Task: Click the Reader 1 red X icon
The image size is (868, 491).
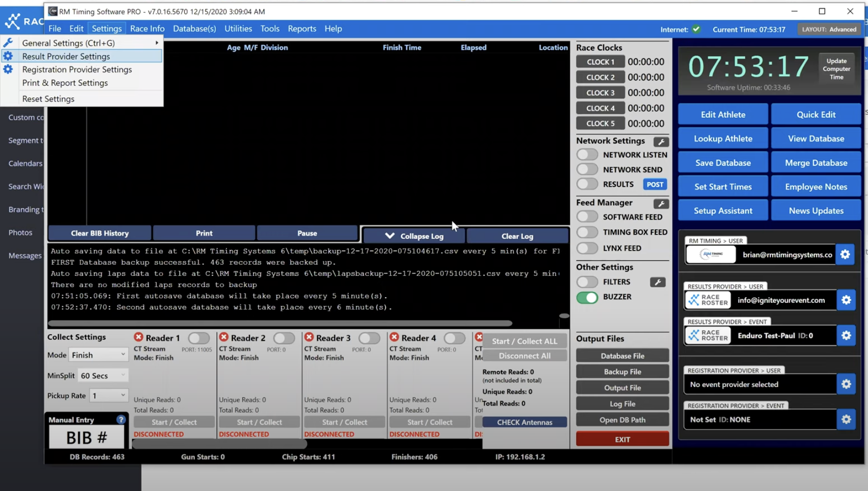Action: click(x=139, y=337)
